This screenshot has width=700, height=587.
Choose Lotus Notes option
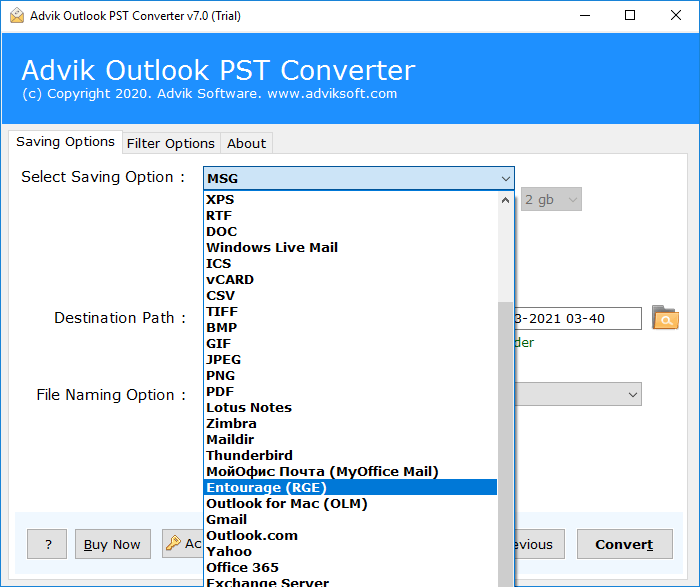click(350, 408)
